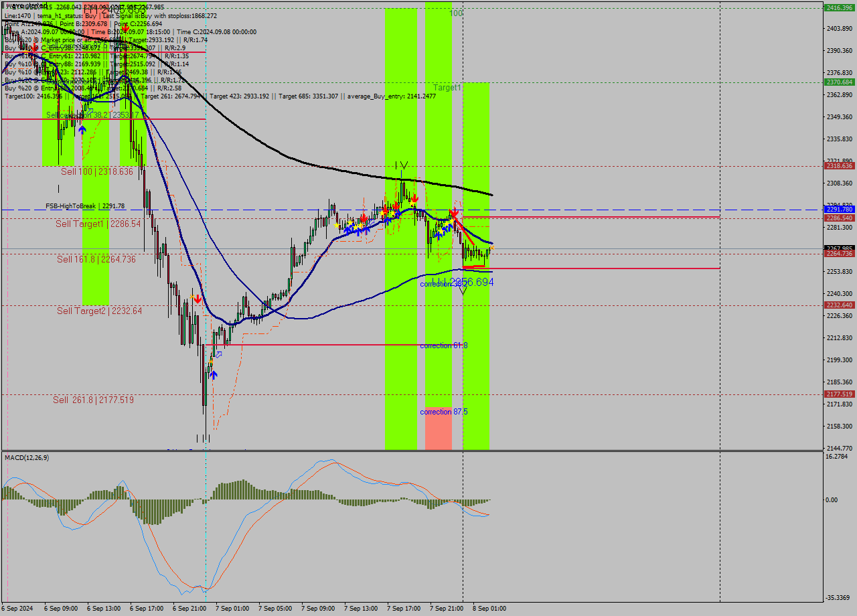Select the red sell arrow above the Target1 zone
Screen dimensions: 857x616
(454, 212)
